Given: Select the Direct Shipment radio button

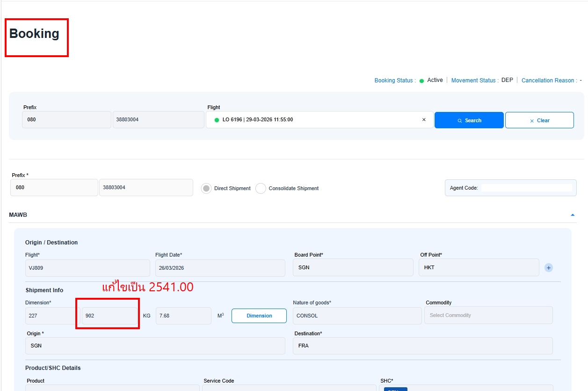Looking at the screenshot, I should click(x=206, y=188).
